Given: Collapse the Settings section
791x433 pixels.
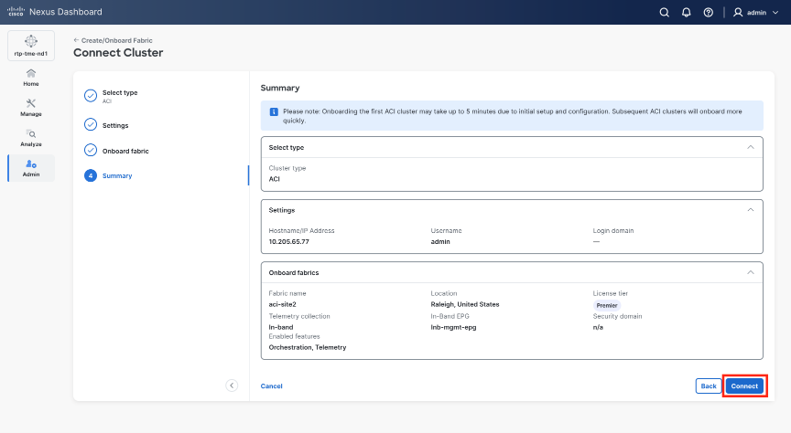Looking at the screenshot, I should click(750, 210).
